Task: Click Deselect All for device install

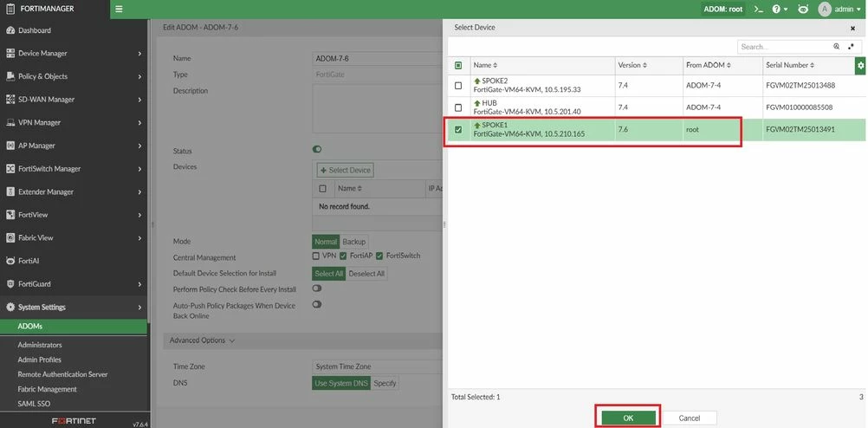Action: click(x=366, y=274)
